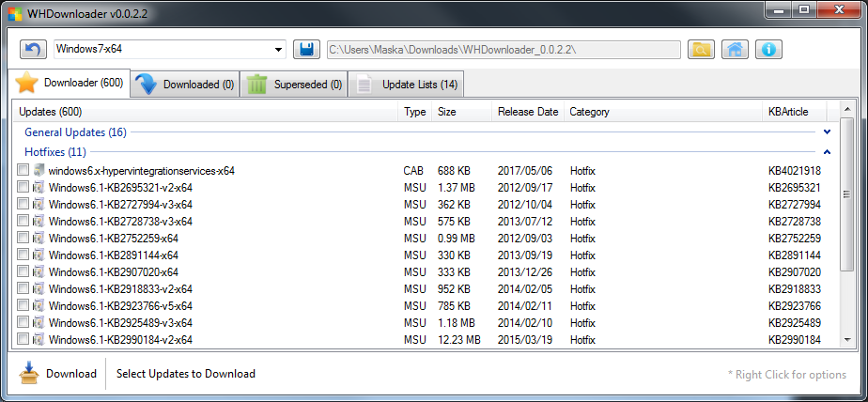
Task: Check the windows6.x-hypervintegrationservices-x64 checkbox
Action: tap(23, 169)
